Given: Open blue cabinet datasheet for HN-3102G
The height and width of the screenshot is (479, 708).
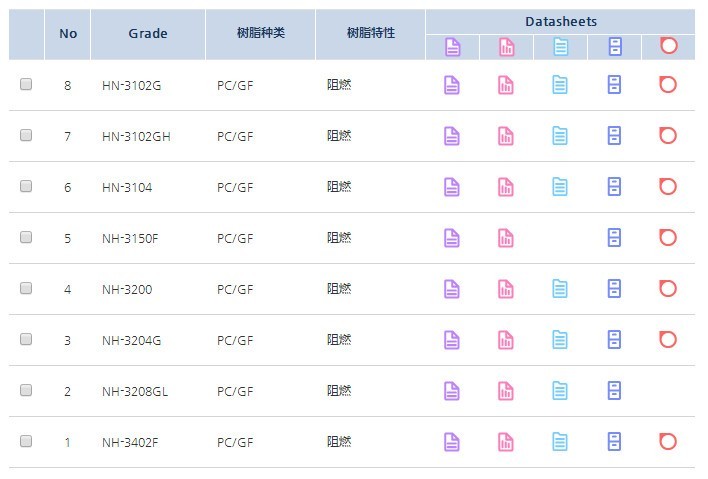Looking at the screenshot, I should [614, 85].
